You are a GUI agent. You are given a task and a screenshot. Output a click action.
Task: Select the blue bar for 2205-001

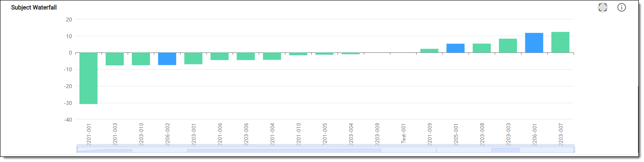tap(455, 48)
